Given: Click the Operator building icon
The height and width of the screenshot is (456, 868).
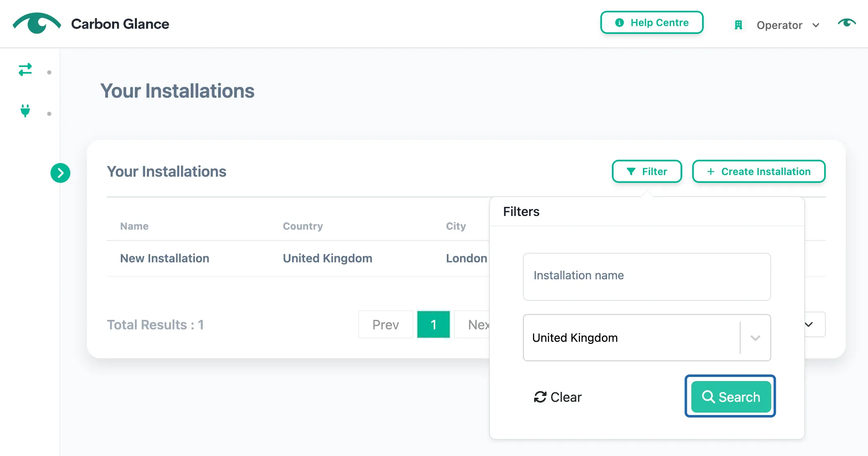Looking at the screenshot, I should [x=739, y=25].
